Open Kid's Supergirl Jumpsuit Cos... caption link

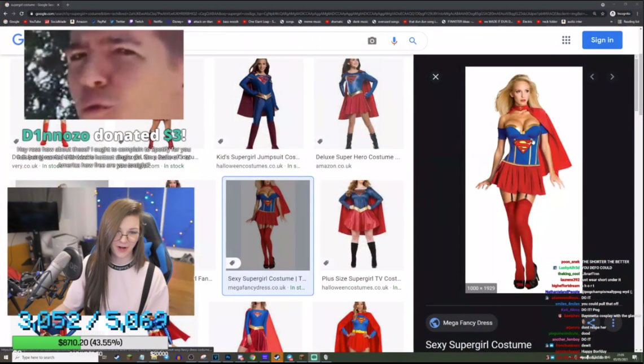(x=258, y=157)
